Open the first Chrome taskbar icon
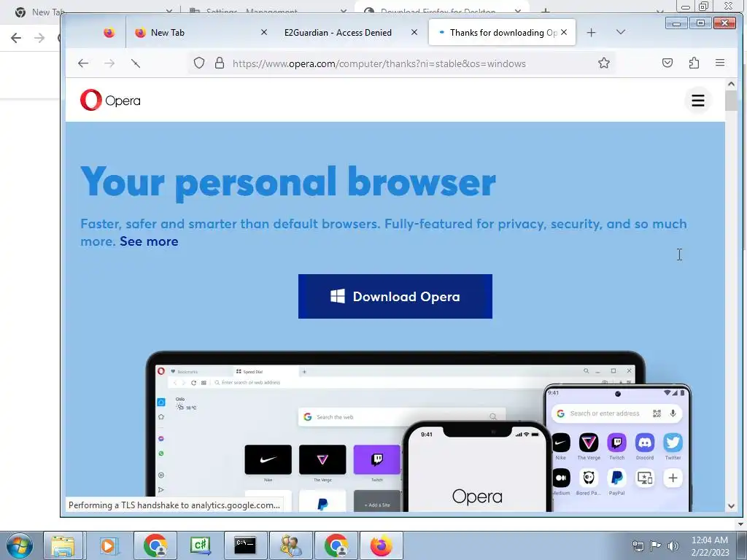 (x=155, y=545)
